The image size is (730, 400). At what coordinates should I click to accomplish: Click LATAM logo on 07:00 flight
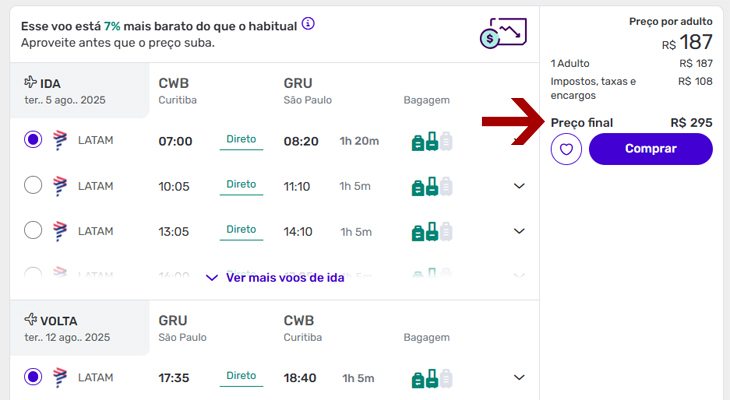click(x=60, y=141)
